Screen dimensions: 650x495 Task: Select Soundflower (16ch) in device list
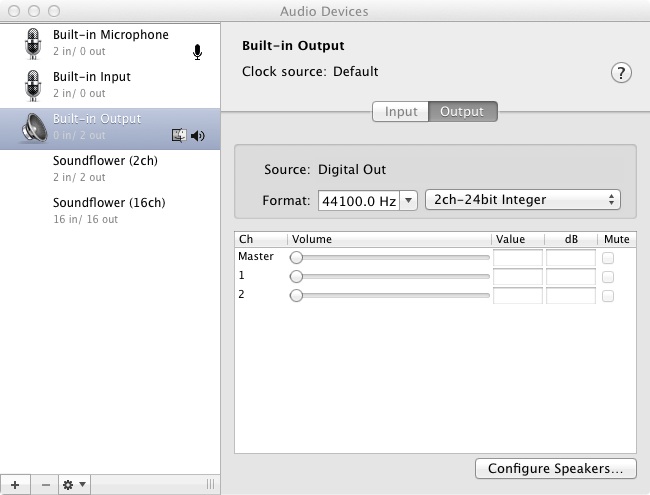(x=110, y=211)
